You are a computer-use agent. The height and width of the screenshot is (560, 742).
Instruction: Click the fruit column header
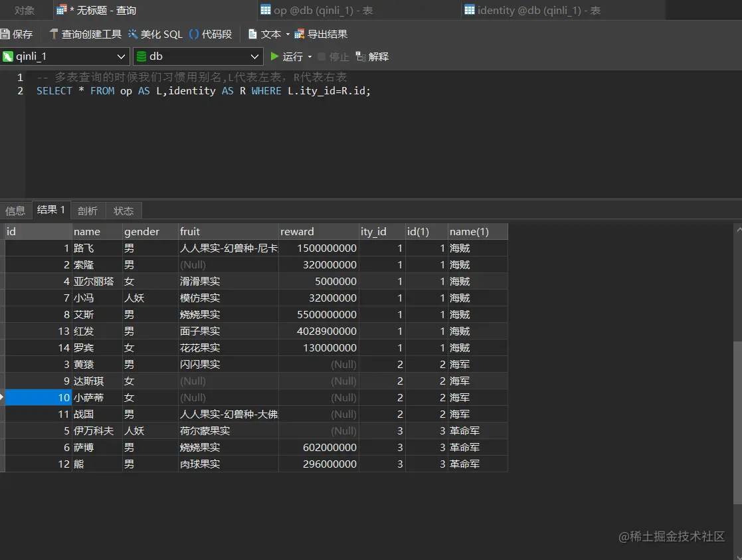point(228,231)
